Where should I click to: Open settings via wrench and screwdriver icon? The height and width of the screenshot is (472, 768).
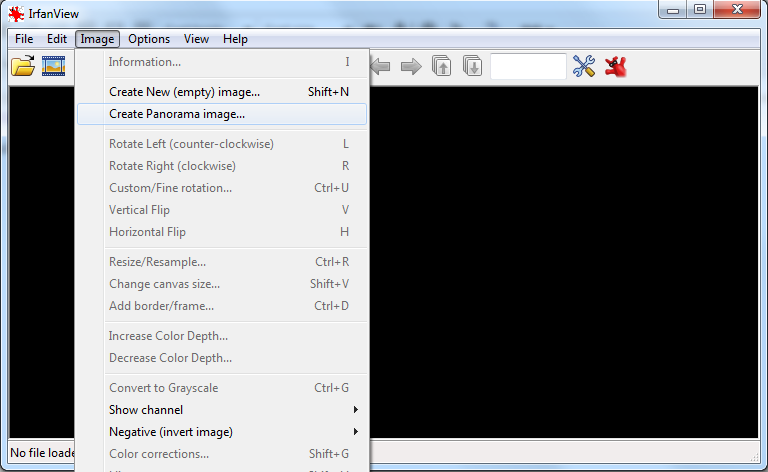tap(584, 67)
